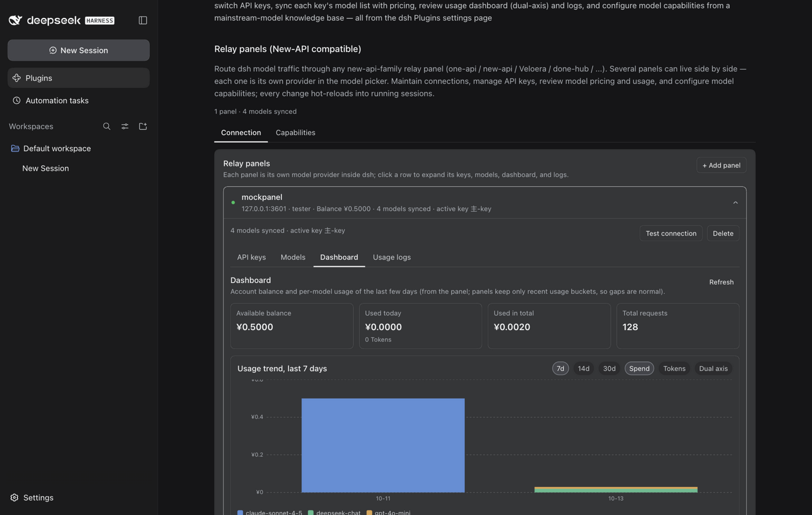Open the workspace filter sliders icon
Viewport: 812px width, 515px height.
[x=125, y=126]
